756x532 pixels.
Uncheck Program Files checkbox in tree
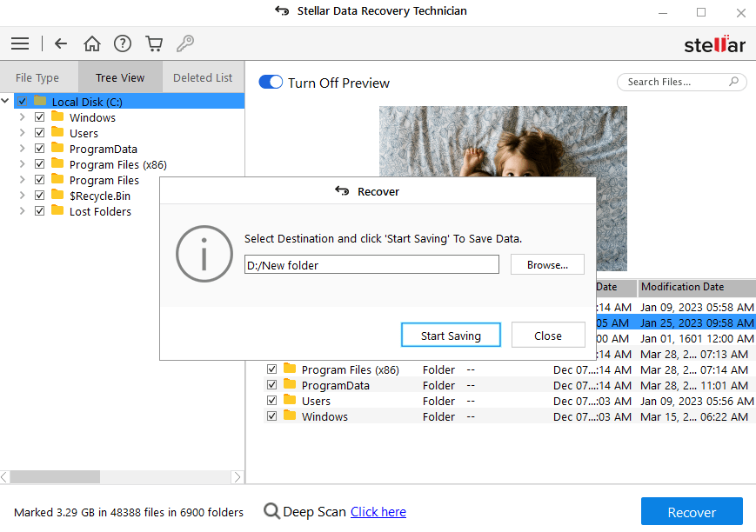point(39,180)
